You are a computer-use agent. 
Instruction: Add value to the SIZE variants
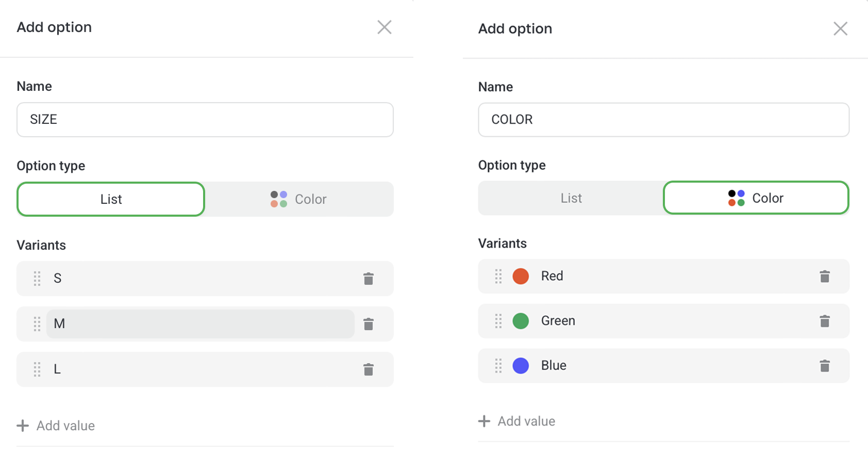point(56,426)
